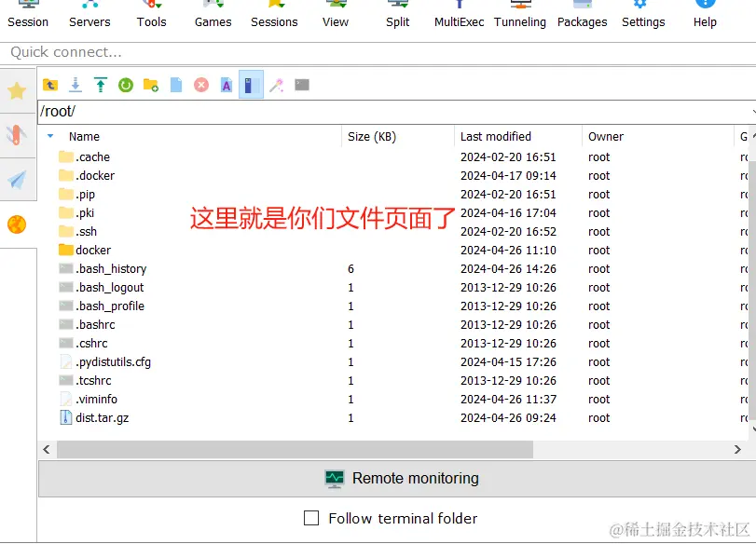Delete the selected file
The image size is (756, 544).
201,84
